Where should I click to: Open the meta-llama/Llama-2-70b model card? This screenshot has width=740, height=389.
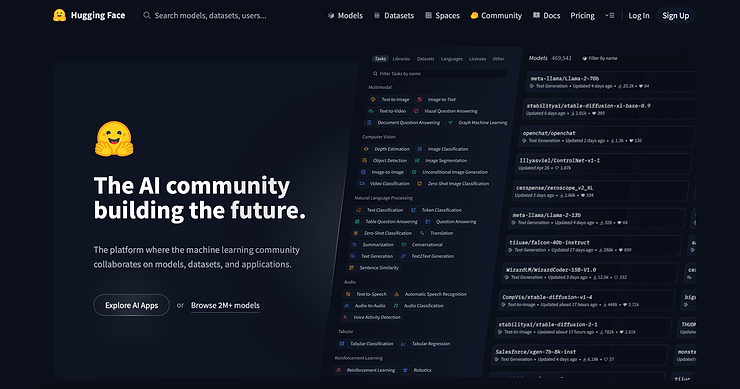(x=611, y=82)
